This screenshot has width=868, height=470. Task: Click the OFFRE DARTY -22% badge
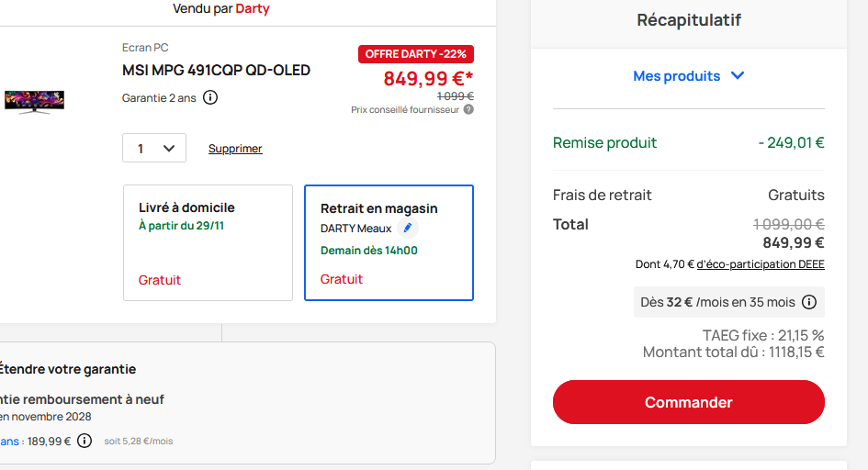tap(416, 54)
